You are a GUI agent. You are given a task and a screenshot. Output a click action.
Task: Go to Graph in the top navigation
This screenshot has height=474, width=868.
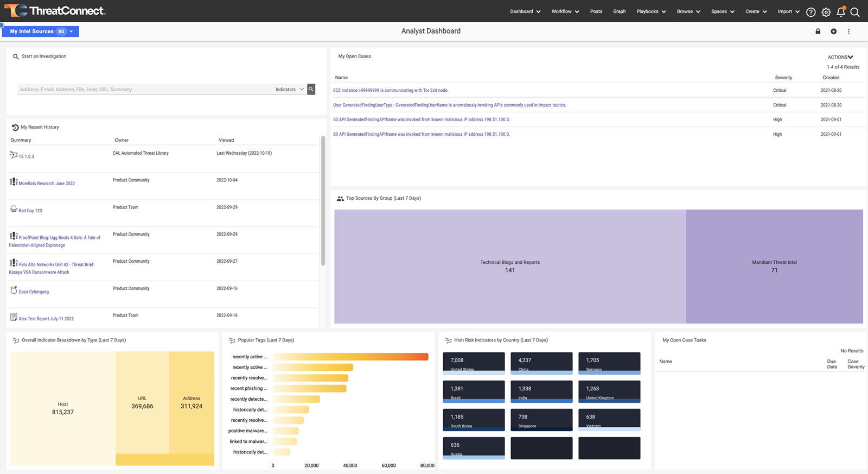[x=619, y=11]
